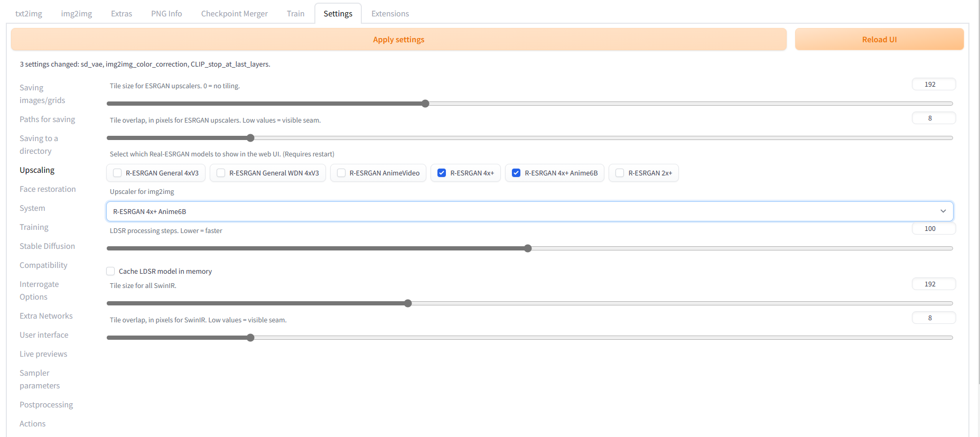
Task: Open Face restoration settings section
Action: coord(48,189)
